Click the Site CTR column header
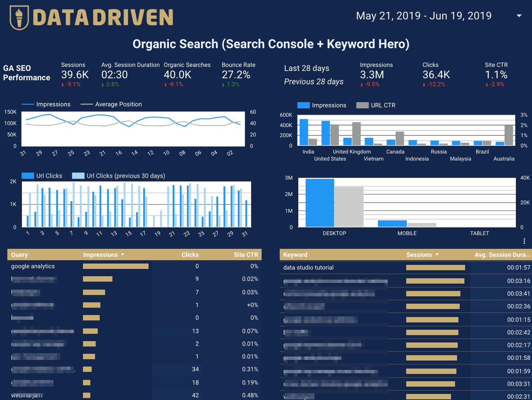The image size is (532, 400). pyautogui.click(x=246, y=255)
